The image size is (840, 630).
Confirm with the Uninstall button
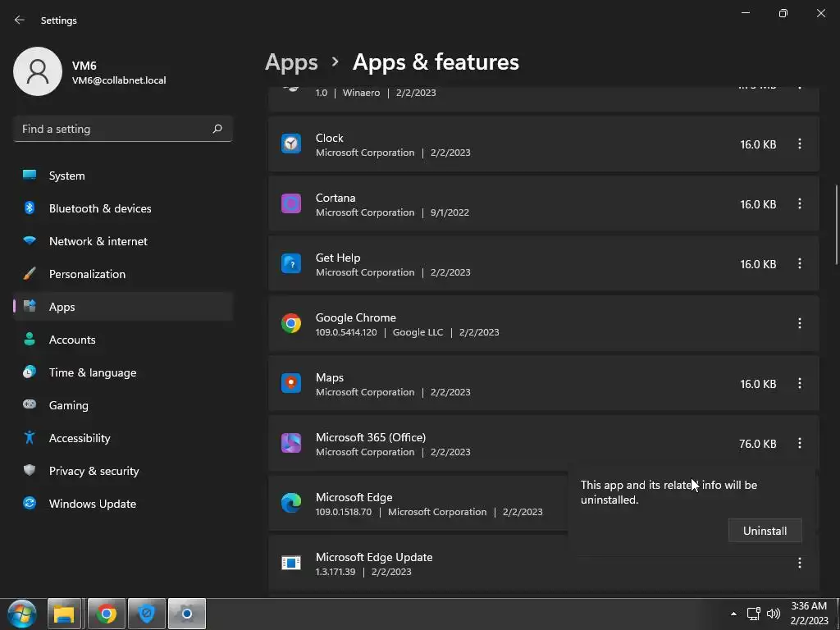[x=765, y=531]
